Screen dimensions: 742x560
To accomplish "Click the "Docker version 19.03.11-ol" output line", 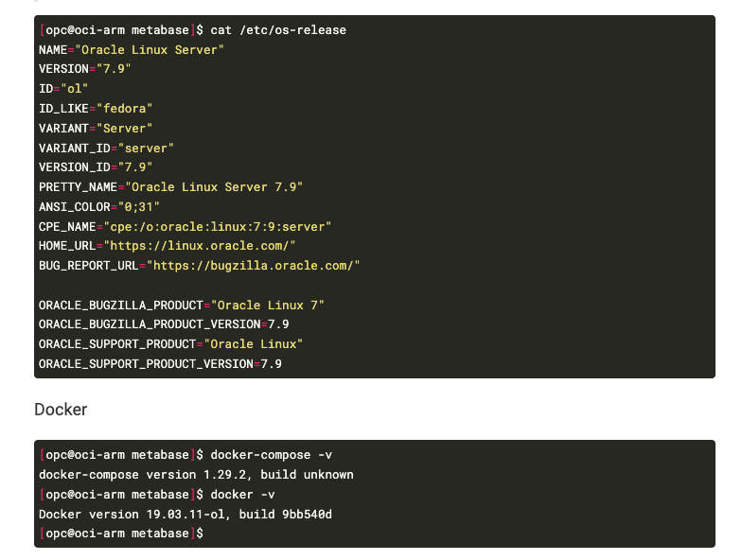I will coord(185,515).
